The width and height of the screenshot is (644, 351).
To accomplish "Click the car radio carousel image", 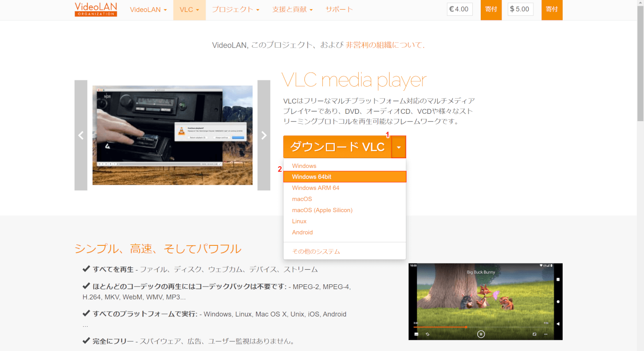I will [x=172, y=135].
